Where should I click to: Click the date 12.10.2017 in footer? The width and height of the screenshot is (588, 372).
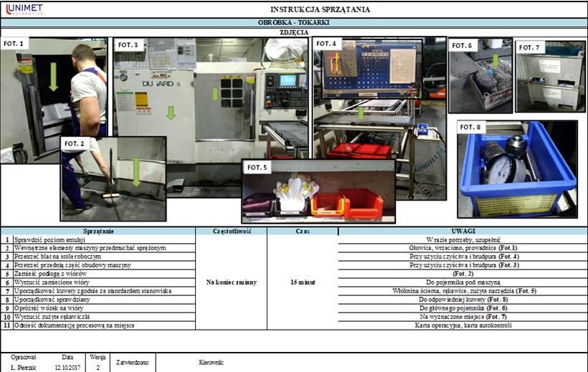[67, 366]
